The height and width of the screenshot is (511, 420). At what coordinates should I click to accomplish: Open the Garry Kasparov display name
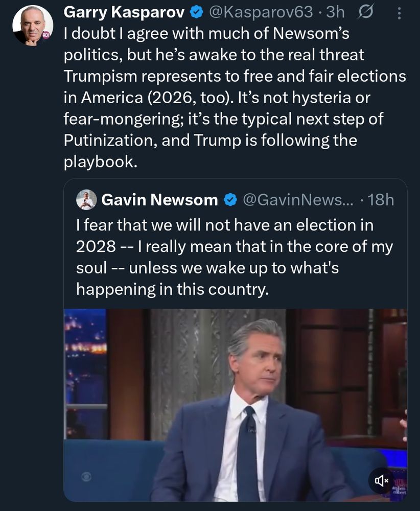point(123,12)
